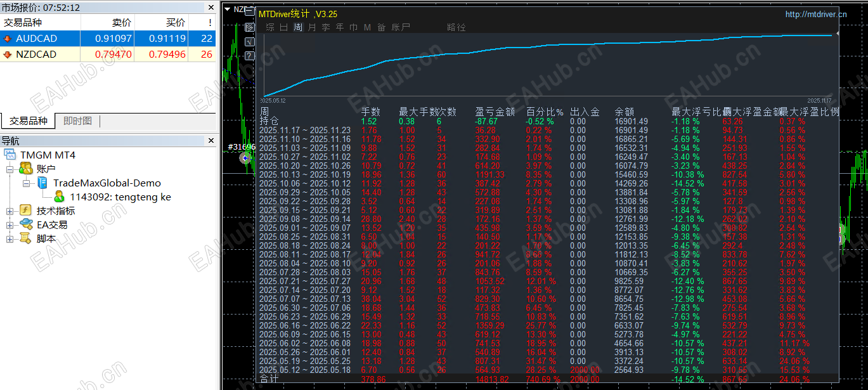Click the 路径 path button
The height and width of the screenshot is (390, 868).
click(x=457, y=27)
